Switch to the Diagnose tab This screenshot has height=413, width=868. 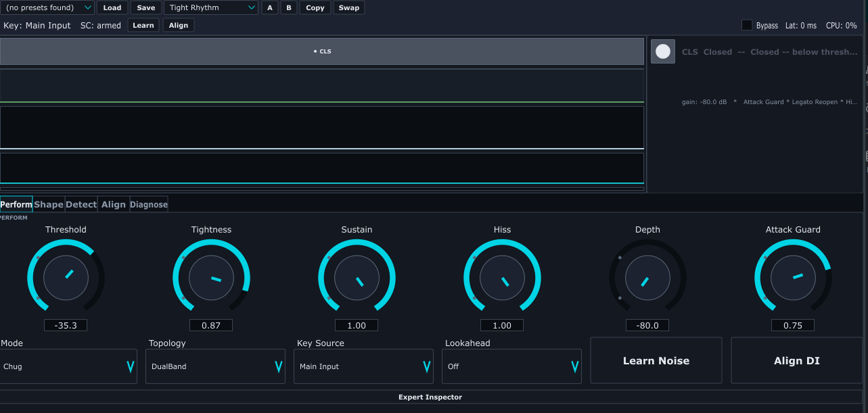(149, 204)
